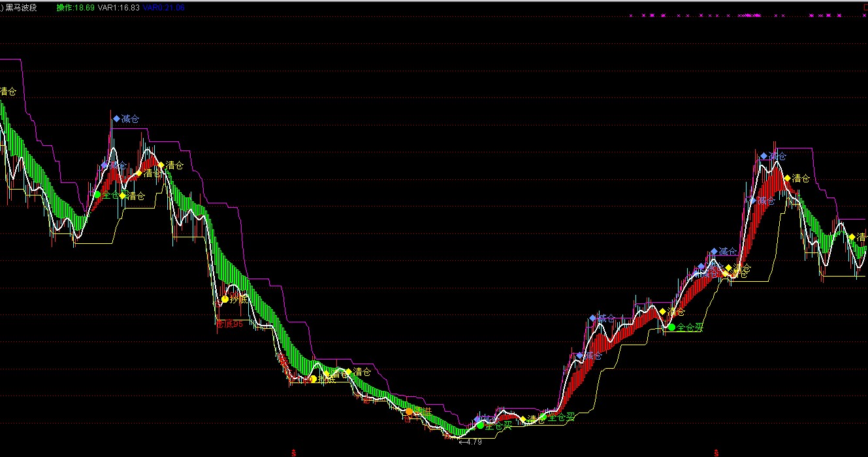
Task: Click green 全仓买 circle above the 4.79 label
Action: [x=481, y=425]
